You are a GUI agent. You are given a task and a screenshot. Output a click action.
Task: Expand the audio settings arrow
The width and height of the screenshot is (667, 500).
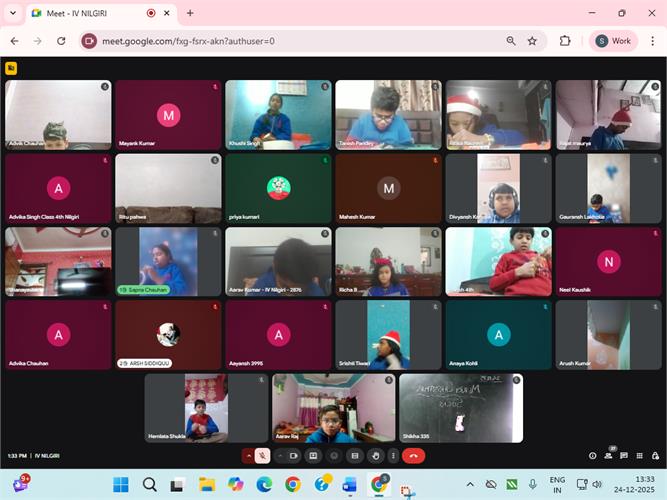tap(248, 456)
